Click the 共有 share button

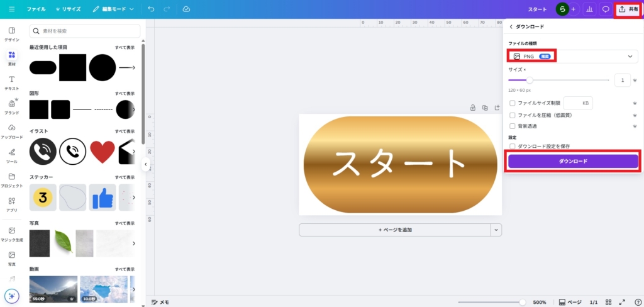(x=628, y=9)
